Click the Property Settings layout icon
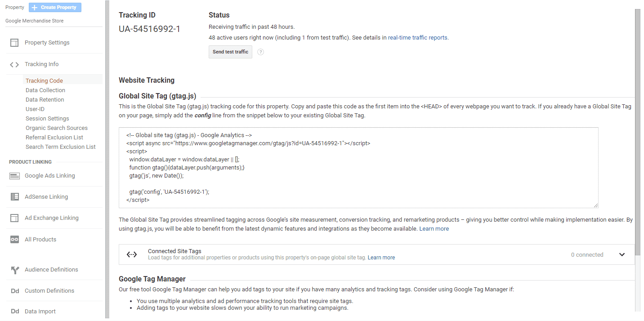This screenshot has width=644, height=321. [14, 43]
